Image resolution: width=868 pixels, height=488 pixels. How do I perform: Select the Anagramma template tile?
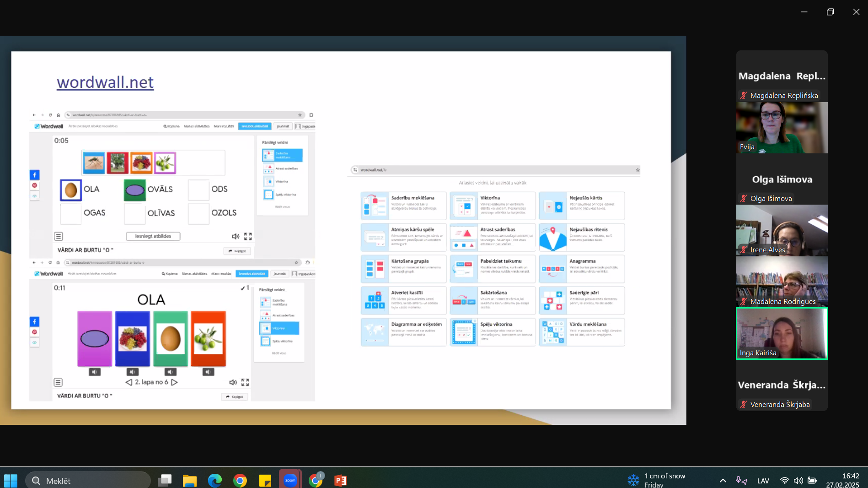[582, 269]
